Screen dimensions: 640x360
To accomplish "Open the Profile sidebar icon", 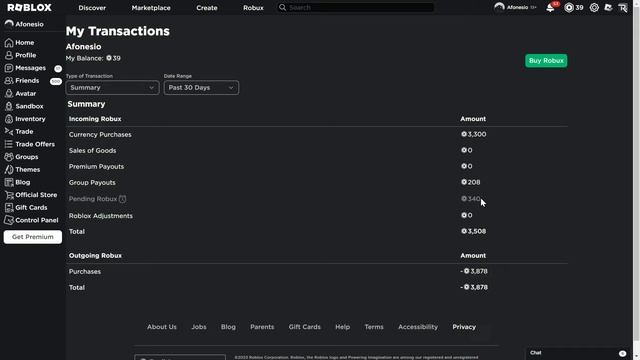I will (9, 55).
